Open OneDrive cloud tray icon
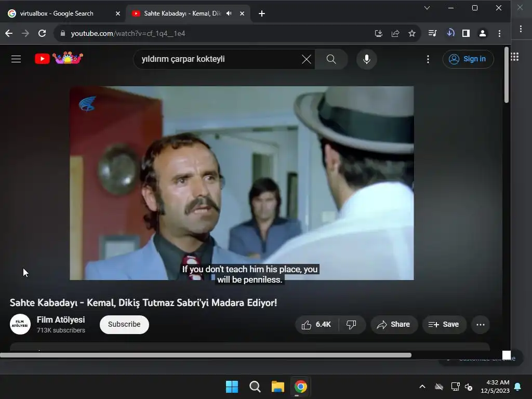 click(x=439, y=387)
